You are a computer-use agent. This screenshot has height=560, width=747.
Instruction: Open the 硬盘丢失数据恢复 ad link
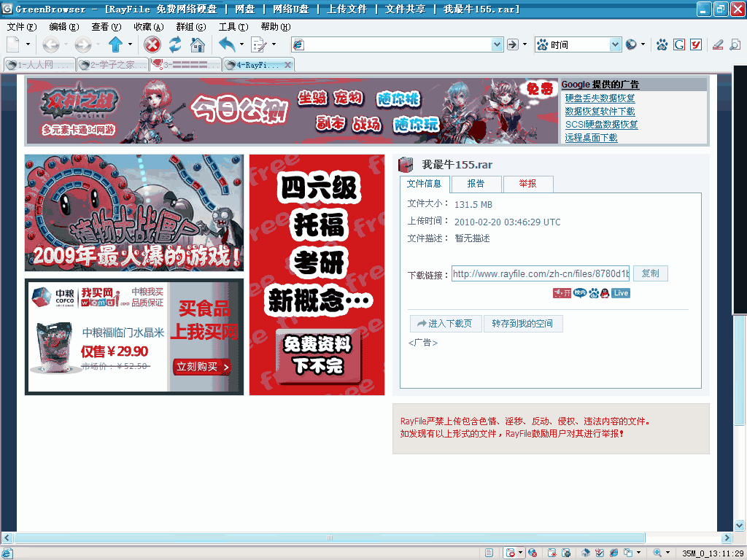[x=600, y=98]
